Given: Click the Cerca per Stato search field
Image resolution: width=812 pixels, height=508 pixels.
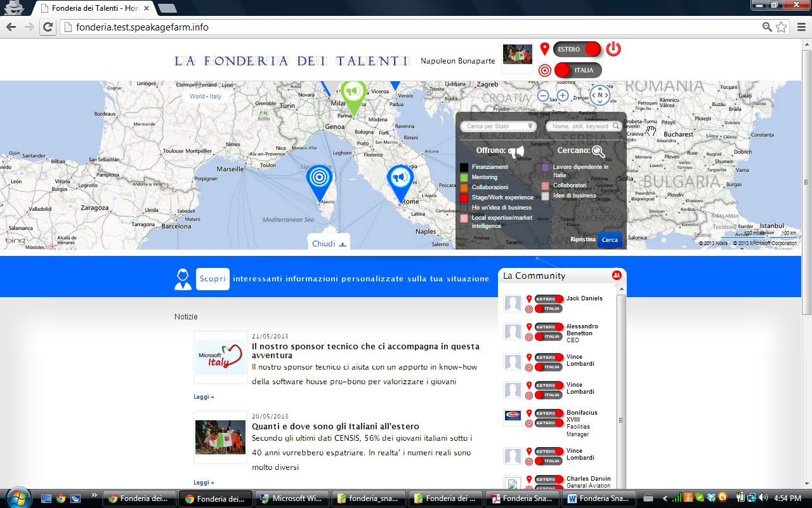Looking at the screenshot, I should coord(498,126).
